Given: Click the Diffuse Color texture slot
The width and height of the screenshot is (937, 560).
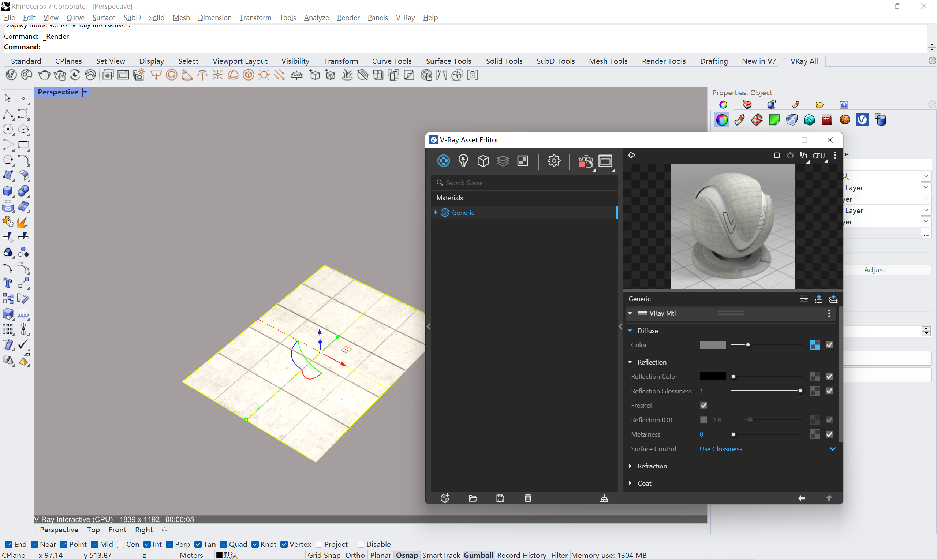Looking at the screenshot, I should pyautogui.click(x=815, y=344).
